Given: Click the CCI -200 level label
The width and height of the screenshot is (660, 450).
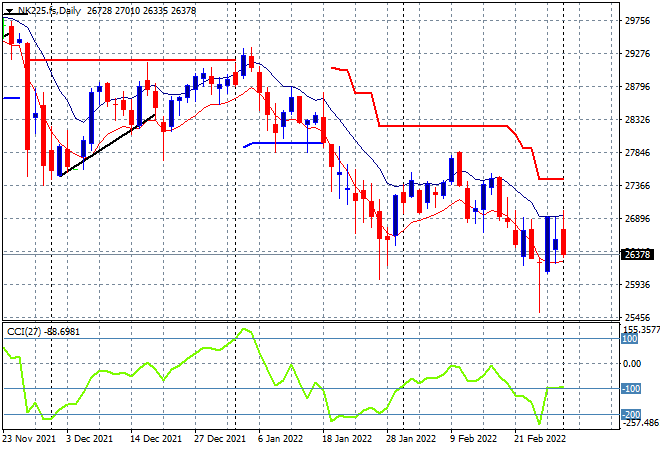Looking at the screenshot, I should click(x=631, y=415).
